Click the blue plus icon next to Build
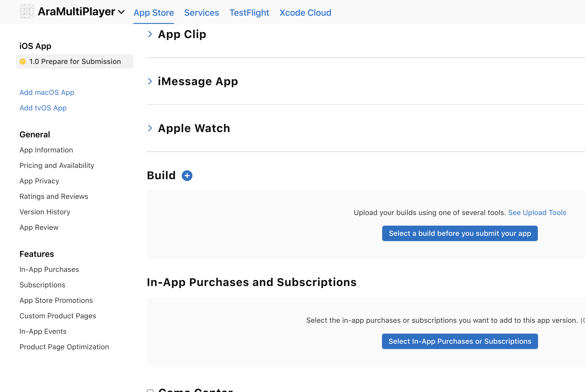This screenshot has height=392, width=585. point(187,175)
